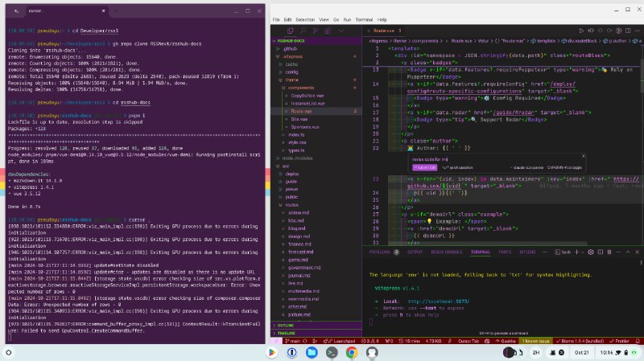Open the Sponsors.vue file
The width and height of the screenshot is (644, 361).
point(303,127)
